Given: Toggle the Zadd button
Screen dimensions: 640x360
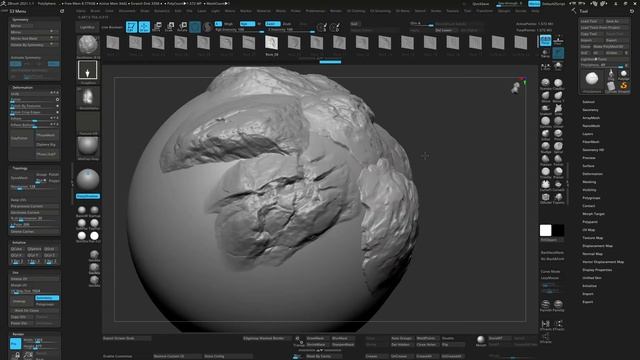Looking at the screenshot, I should (x=272, y=24).
